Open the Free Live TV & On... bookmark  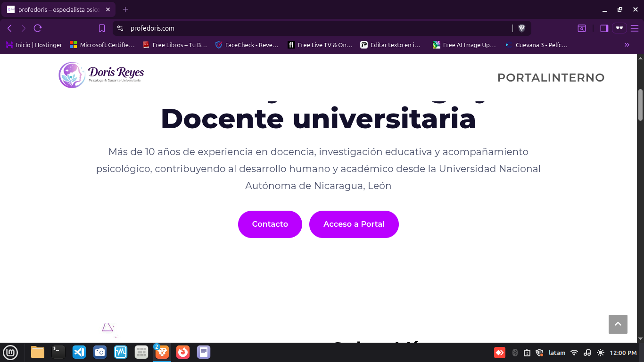[x=321, y=45]
